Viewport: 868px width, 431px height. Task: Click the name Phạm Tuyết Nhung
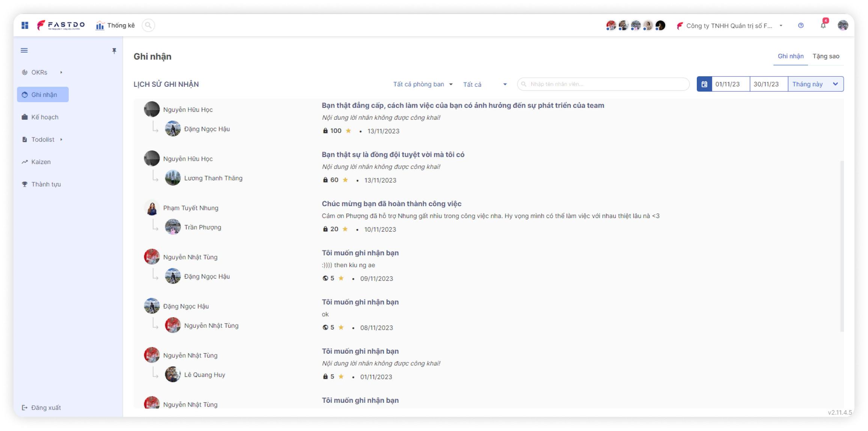(x=191, y=208)
